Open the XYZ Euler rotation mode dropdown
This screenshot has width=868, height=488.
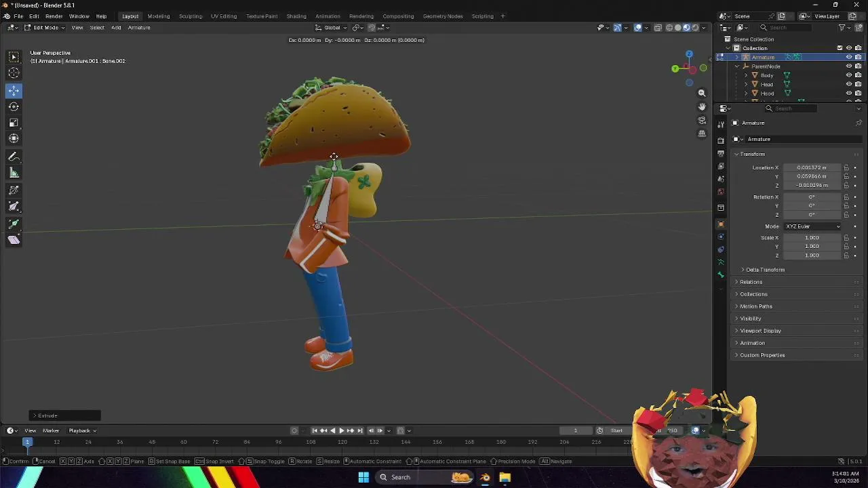[812, 226]
